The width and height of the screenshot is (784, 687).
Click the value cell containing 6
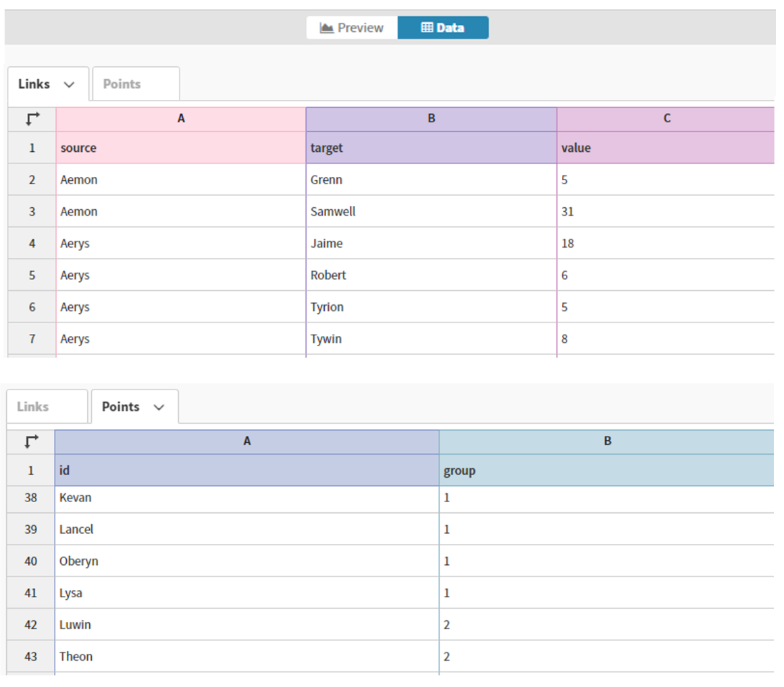tap(666, 275)
